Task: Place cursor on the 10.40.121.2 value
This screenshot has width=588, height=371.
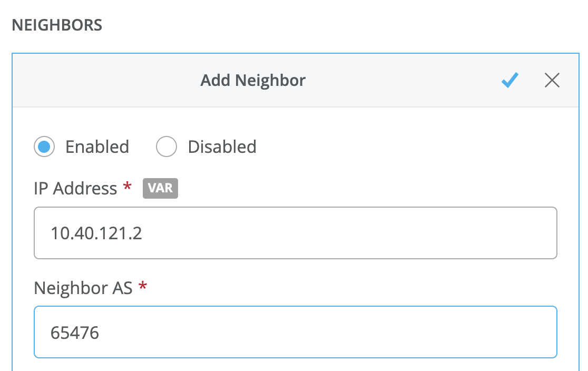Action: pos(96,233)
